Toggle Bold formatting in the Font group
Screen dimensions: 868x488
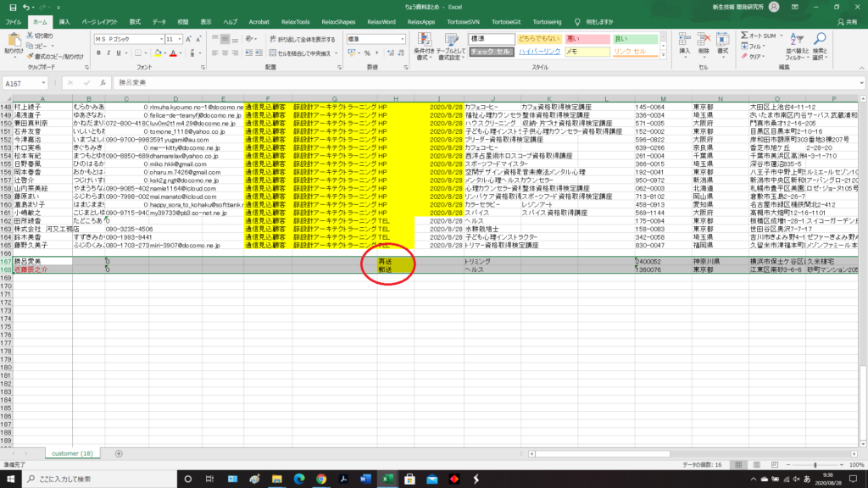98,53
